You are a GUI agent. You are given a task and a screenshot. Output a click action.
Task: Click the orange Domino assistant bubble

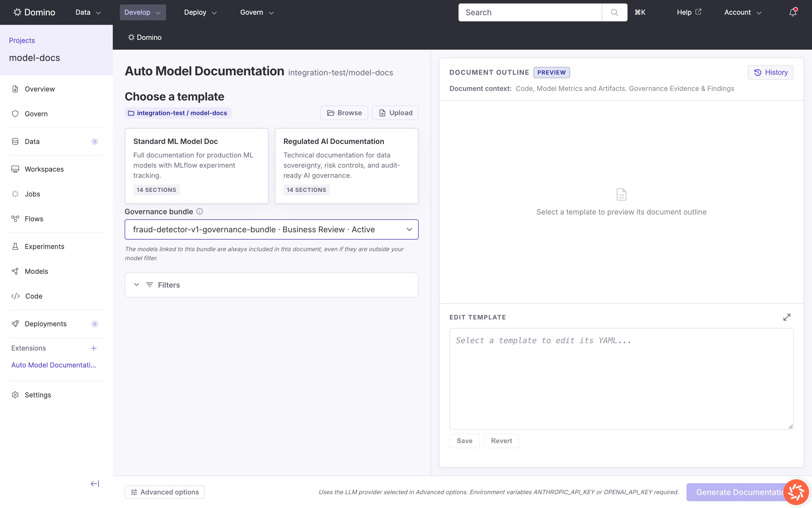coord(796,492)
